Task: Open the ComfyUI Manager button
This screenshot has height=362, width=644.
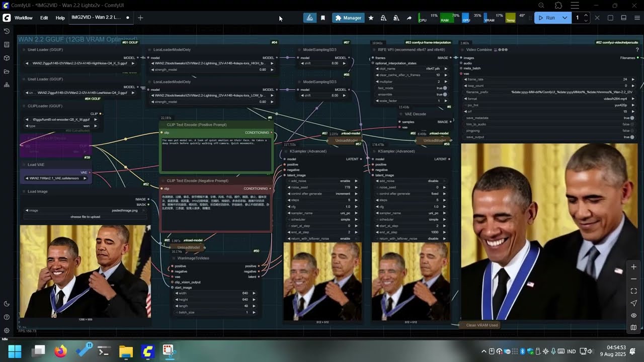Action: [348, 18]
